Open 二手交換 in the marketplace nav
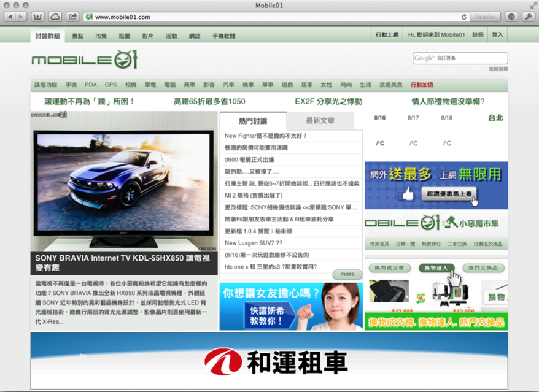Viewport: 539px width, 392px height. point(457,244)
